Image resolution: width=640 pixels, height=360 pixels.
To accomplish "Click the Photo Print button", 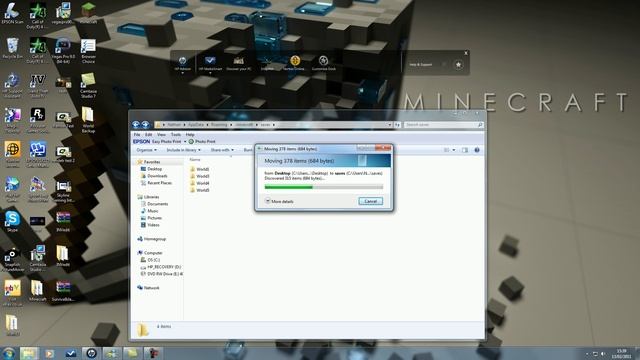I will tap(202, 142).
